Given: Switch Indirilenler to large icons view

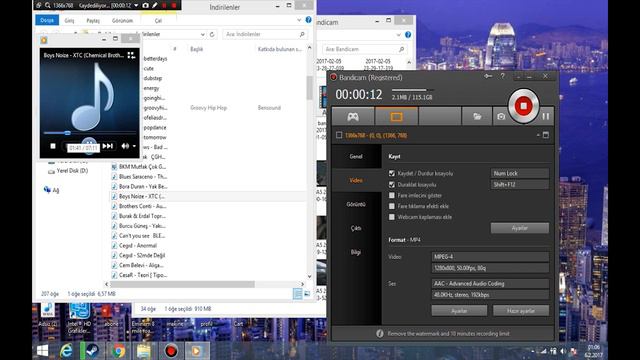Looking at the screenshot, I should pos(307,293).
